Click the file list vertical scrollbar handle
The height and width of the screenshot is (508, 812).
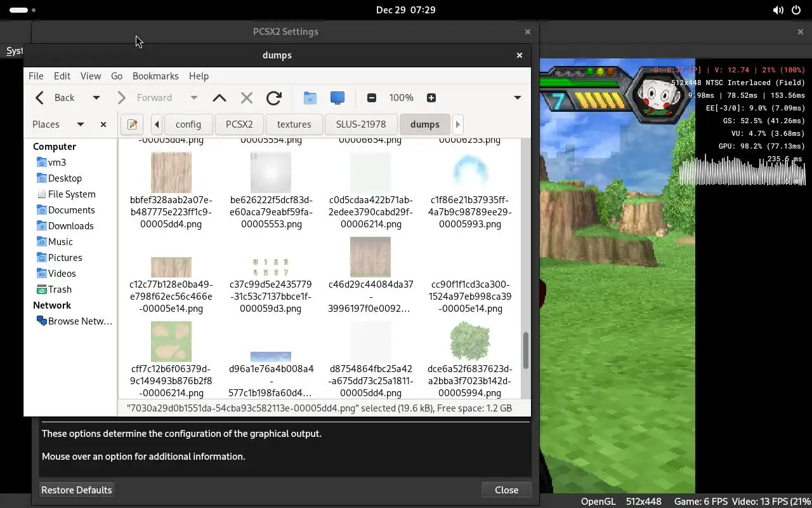click(x=525, y=350)
